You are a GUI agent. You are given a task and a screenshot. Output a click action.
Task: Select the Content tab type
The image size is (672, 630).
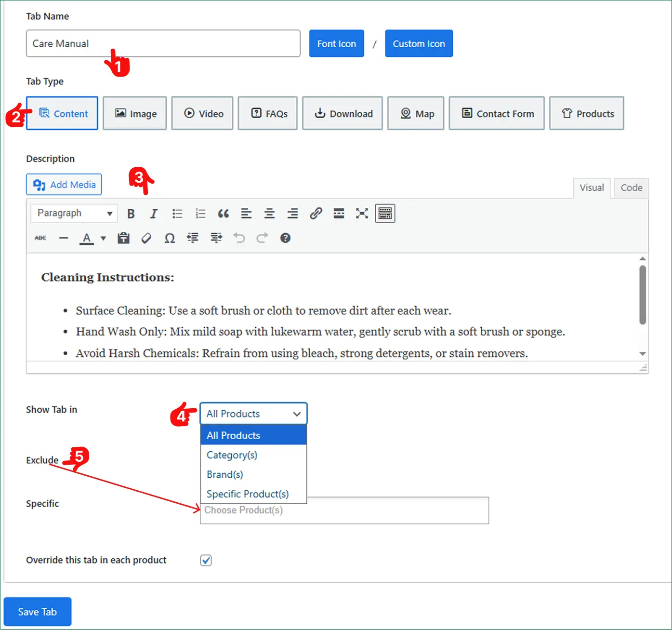pos(62,114)
